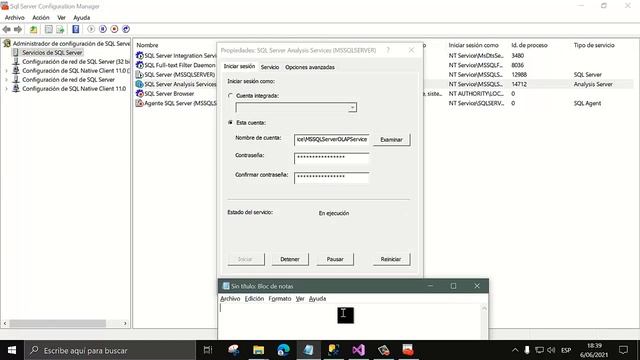Click the Examinar button

pyautogui.click(x=391, y=140)
